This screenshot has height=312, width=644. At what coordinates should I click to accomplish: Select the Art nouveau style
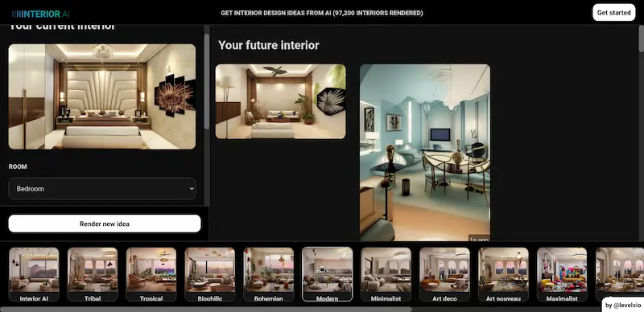click(x=503, y=274)
